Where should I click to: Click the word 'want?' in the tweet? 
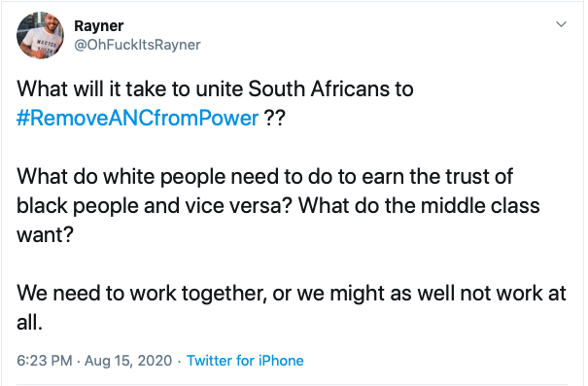point(45,235)
